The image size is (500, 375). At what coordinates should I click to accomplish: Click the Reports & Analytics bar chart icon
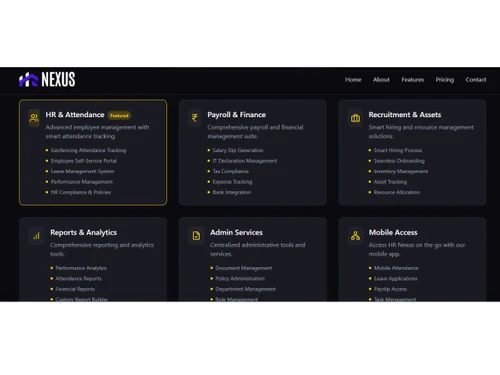(36, 236)
